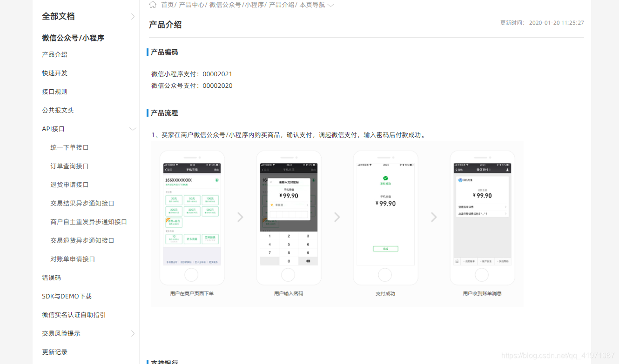This screenshot has width=619, height=364.
Task: Open 商户自主重发异步通知接口 doc
Action: click(89, 222)
